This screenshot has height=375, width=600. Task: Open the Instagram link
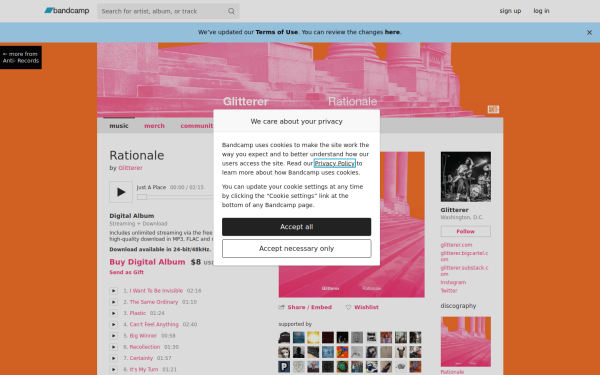pyautogui.click(x=453, y=282)
